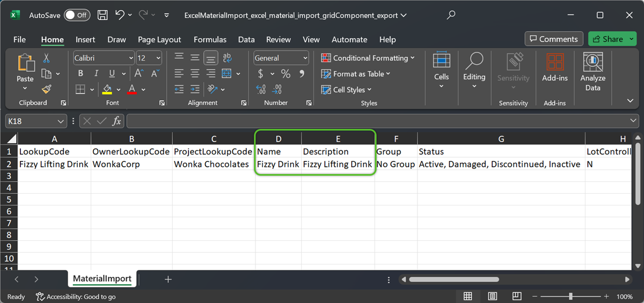Click Decrease Indent icon

coord(179,89)
